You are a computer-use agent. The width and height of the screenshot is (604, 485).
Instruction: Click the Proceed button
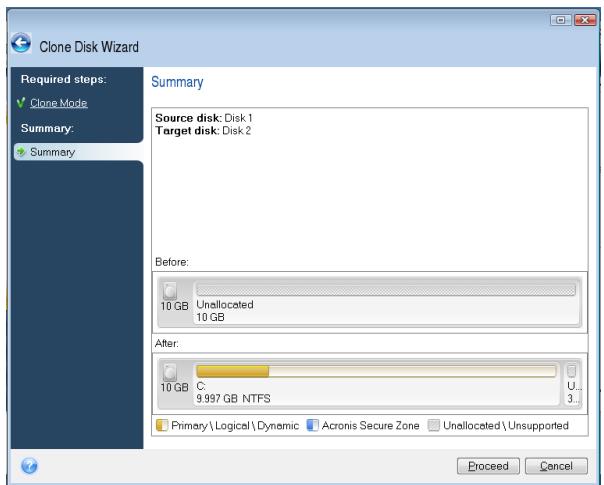point(488,466)
